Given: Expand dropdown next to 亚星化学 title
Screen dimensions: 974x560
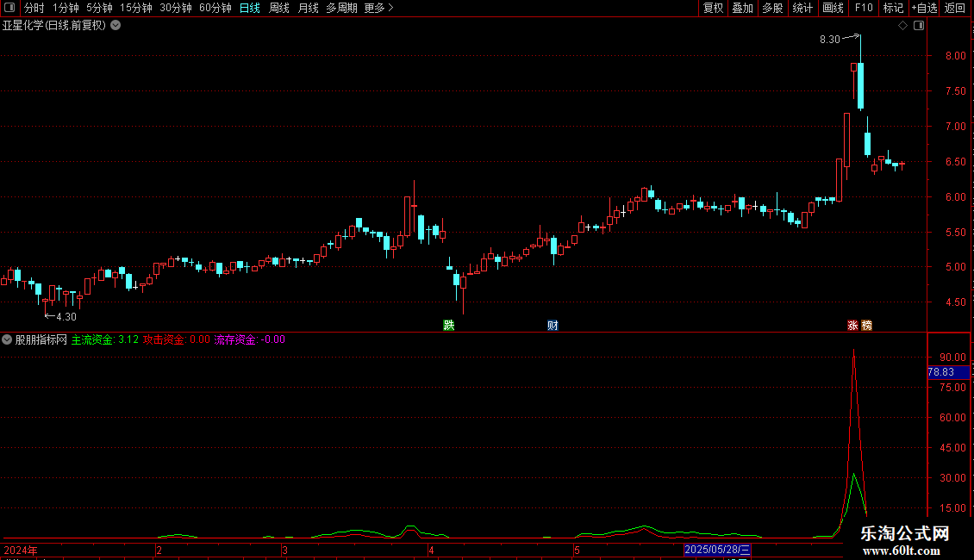Looking at the screenshot, I should tap(116, 26).
